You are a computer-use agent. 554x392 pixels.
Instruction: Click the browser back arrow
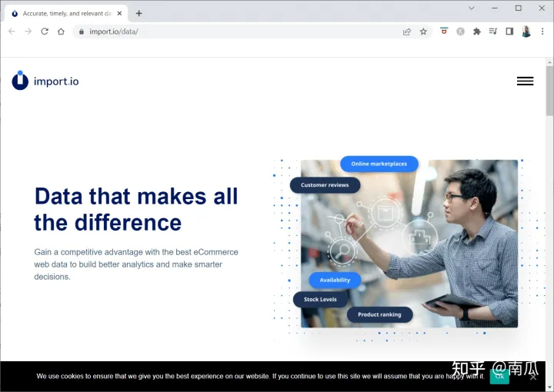[x=12, y=32]
